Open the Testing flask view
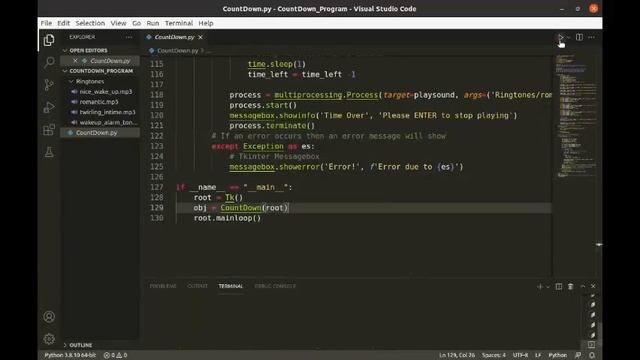 (x=49, y=152)
